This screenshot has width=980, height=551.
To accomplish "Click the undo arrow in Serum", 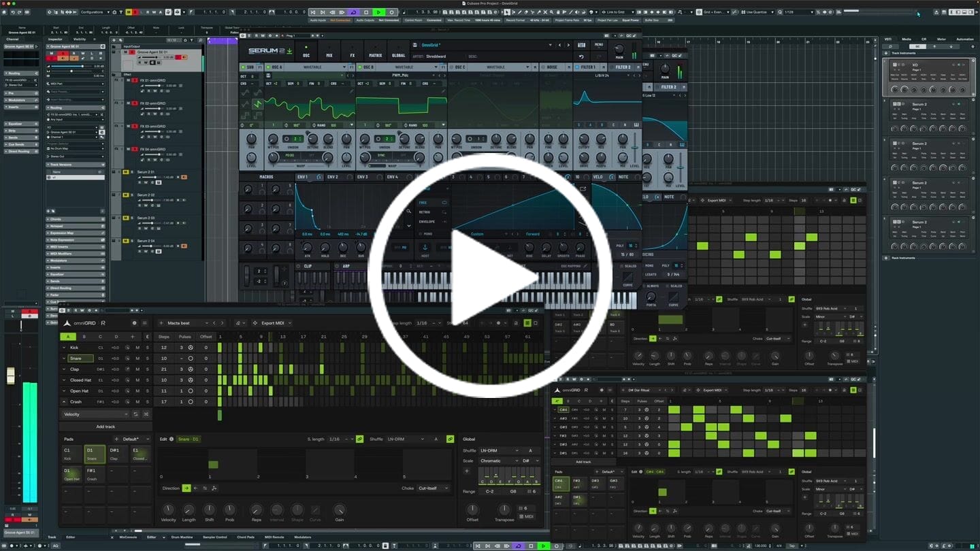I will click(x=581, y=56).
